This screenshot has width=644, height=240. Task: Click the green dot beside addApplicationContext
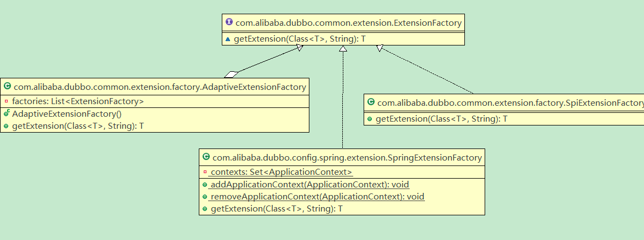(205, 185)
